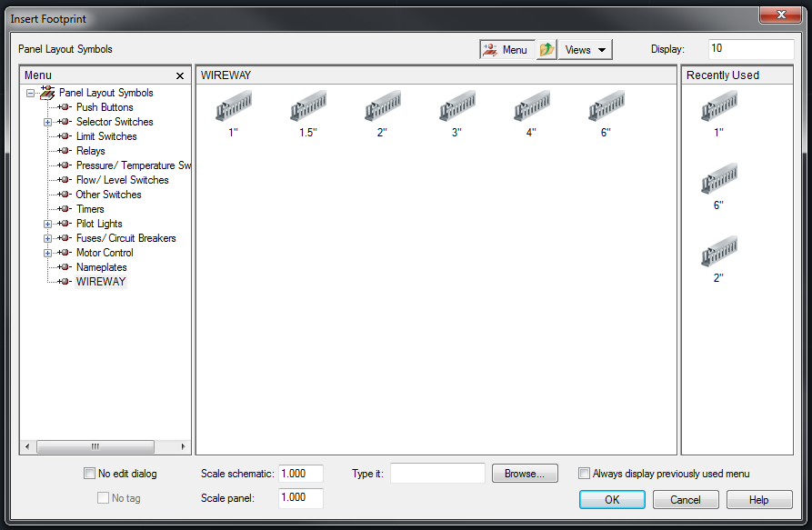
Task: Click the up-one-level folder icon
Action: pyautogui.click(x=546, y=48)
